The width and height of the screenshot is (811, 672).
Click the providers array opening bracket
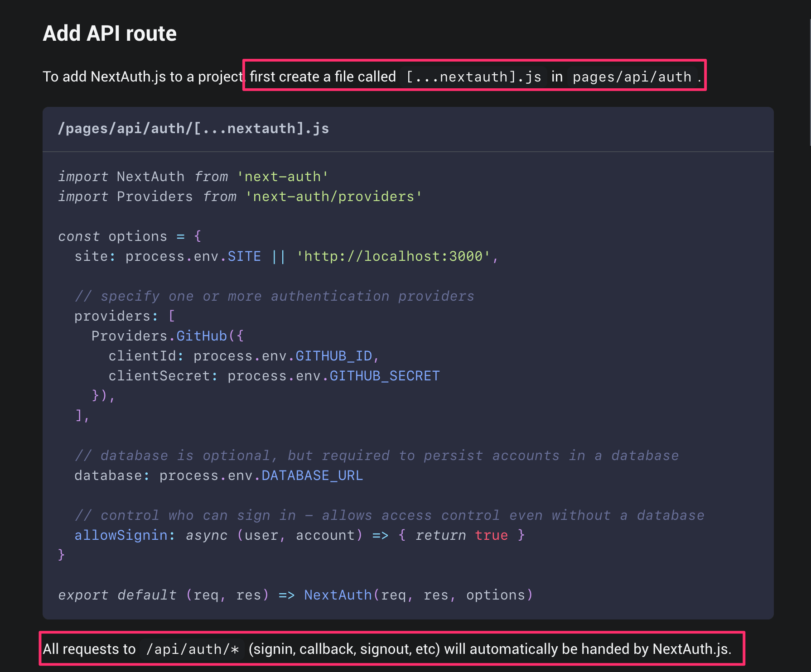click(x=171, y=316)
